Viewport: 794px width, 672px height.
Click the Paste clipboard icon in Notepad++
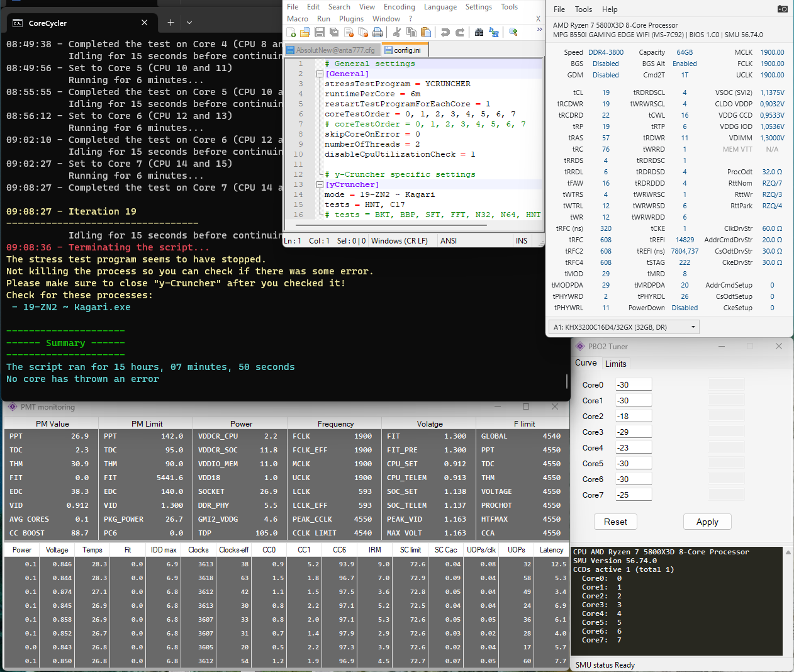pos(426,32)
